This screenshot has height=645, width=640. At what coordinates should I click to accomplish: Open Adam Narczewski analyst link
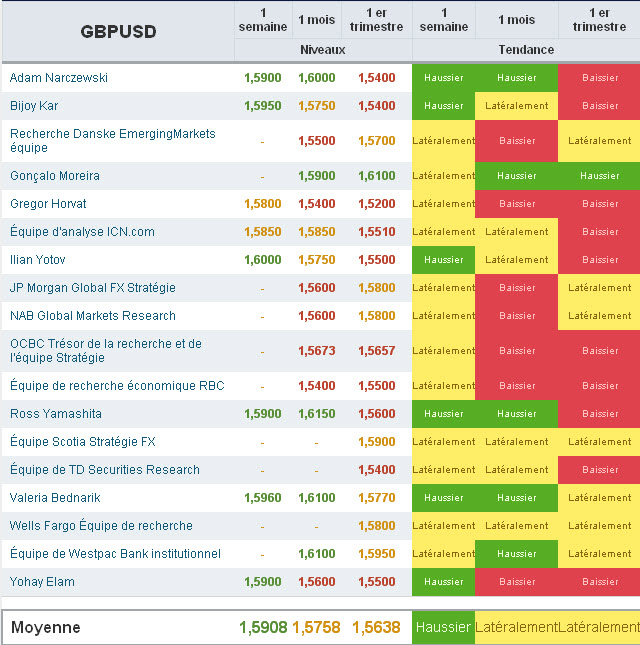(59, 78)
